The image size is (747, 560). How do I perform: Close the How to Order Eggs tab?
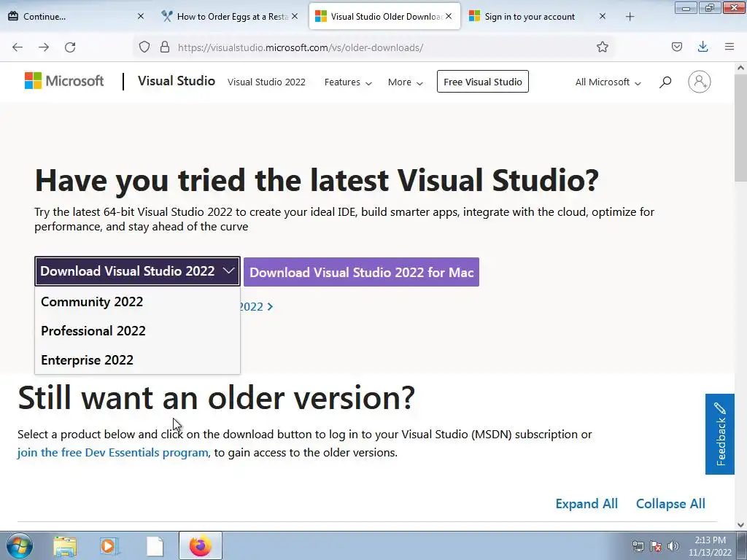[295, 16]
